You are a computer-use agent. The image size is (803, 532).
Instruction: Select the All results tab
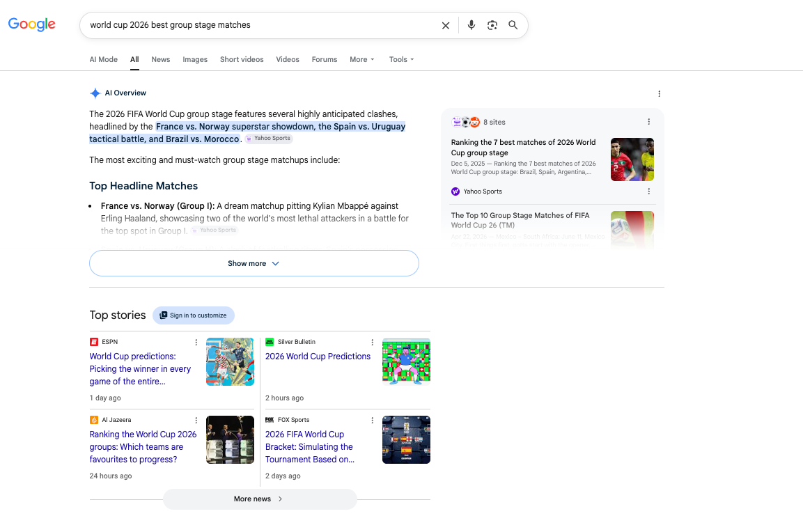coord(134,59)
